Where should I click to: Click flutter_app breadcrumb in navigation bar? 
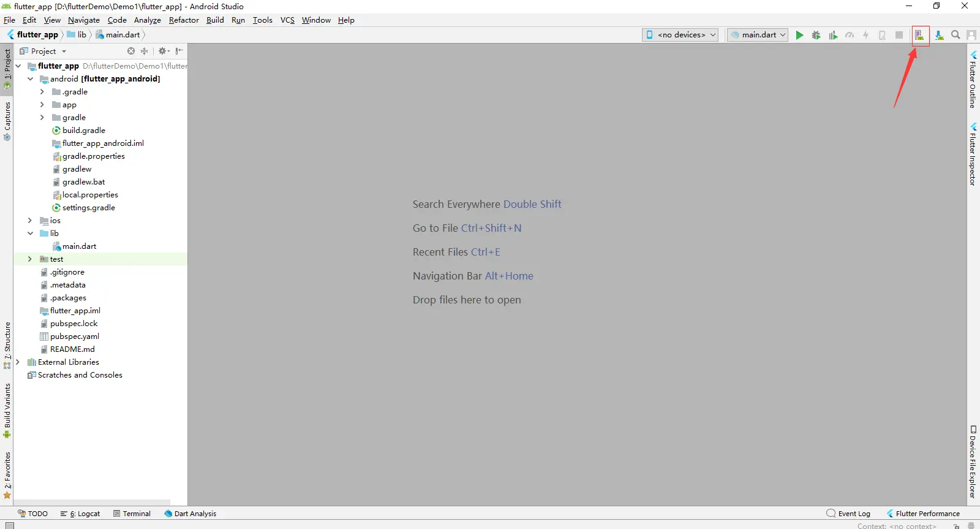tap(32, 35)
